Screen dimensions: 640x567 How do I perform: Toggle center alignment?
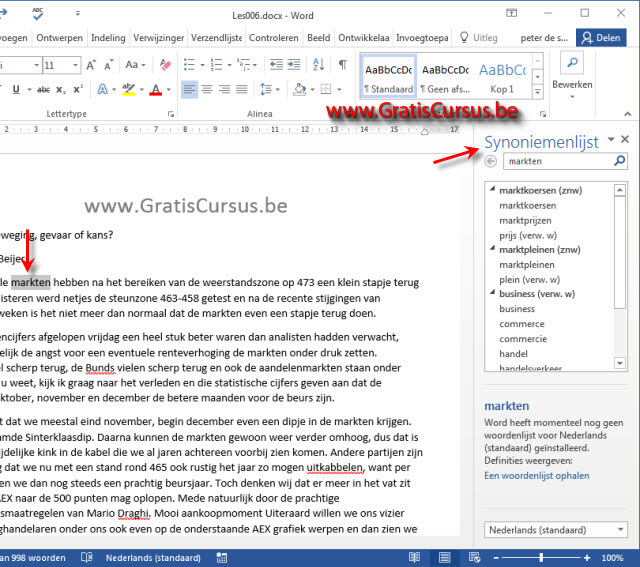click(207, 89)
